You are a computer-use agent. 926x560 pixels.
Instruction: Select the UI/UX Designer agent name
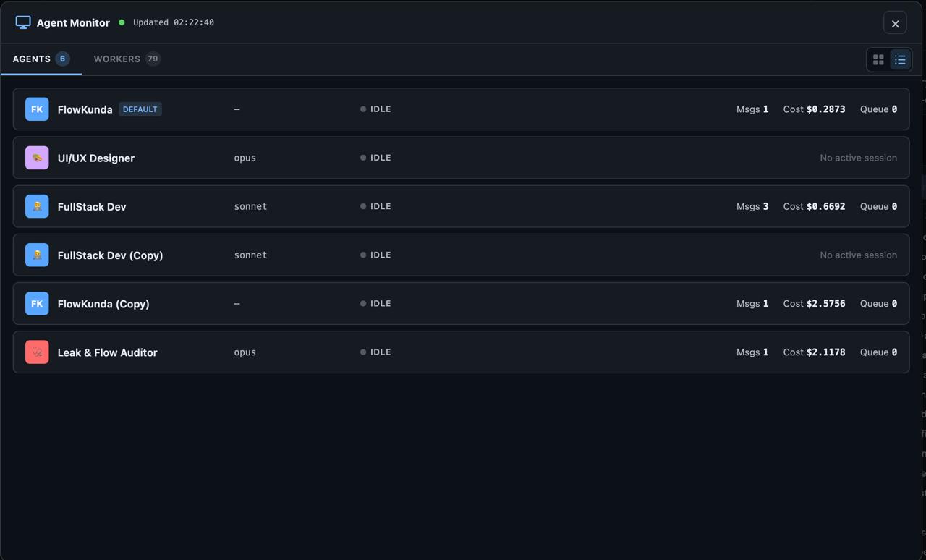tap(96, 158)
